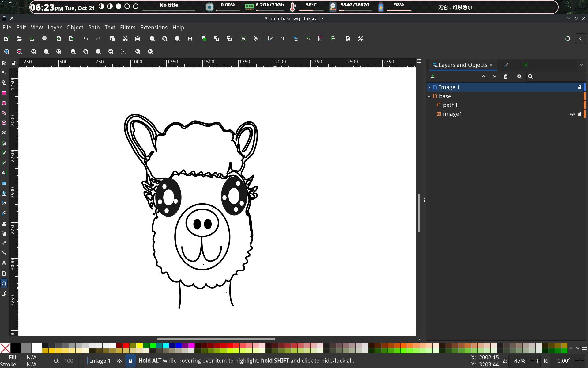
Task: Expand the Image 1 layer
Action: (429, 87)
